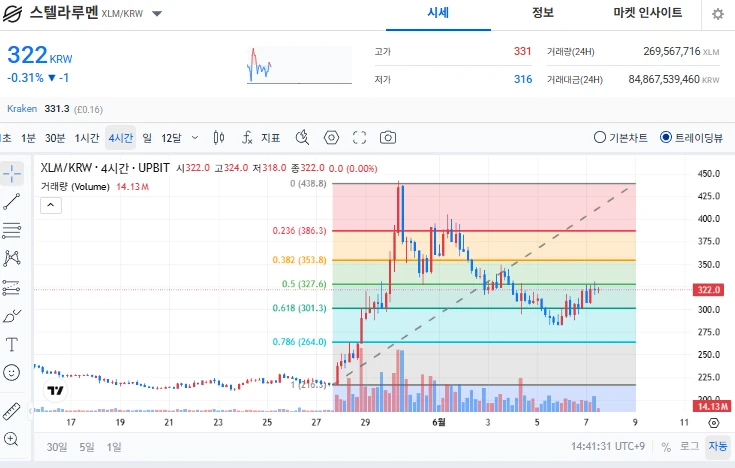
Task: Click the TradingView logo on chart
Action: coord(55,390)
